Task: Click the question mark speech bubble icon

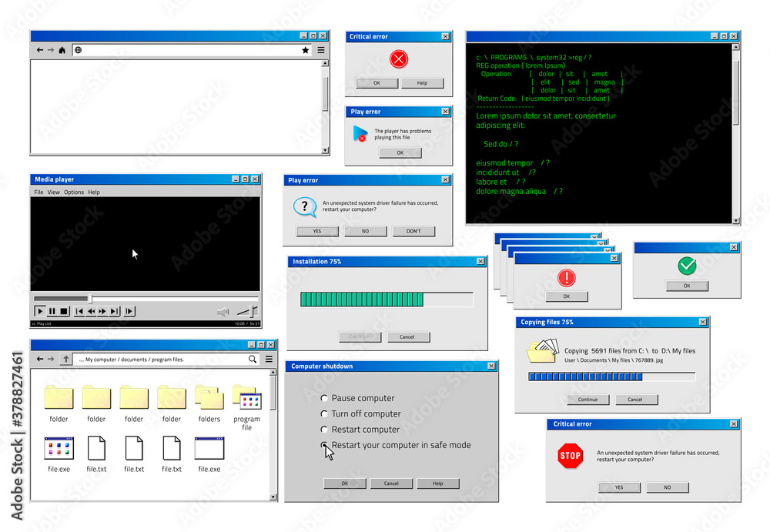Action: pos(305,207)
